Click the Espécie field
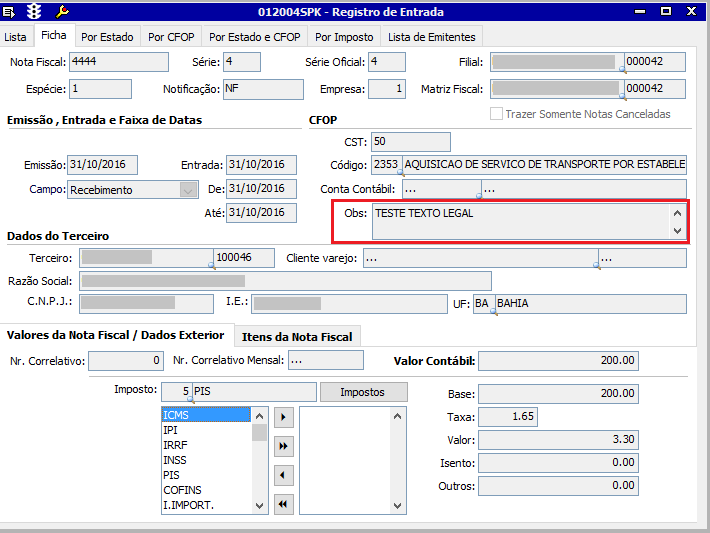This screenshot has width=710, height=533. 101,89
